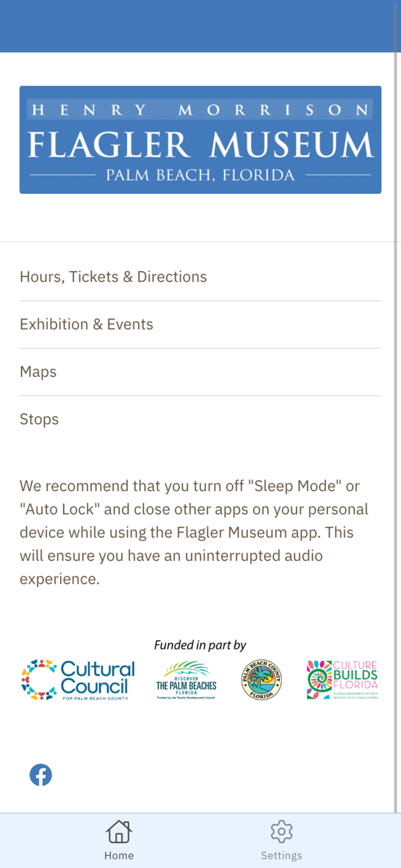401x868 pixels.
Task: Visit the museum's Facebook page
Action: 41,774
